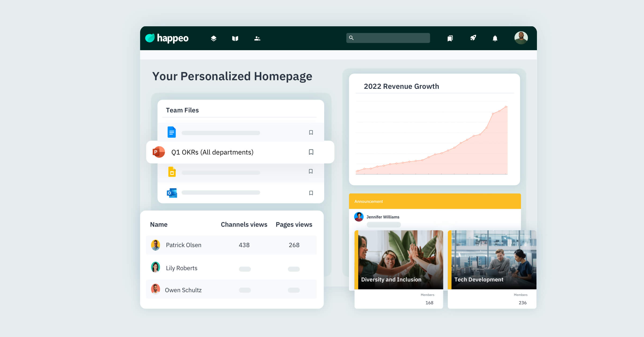Screen dimensions: 644x337
Task: Open the user profile avatar
Action: [x=521, y=38]
